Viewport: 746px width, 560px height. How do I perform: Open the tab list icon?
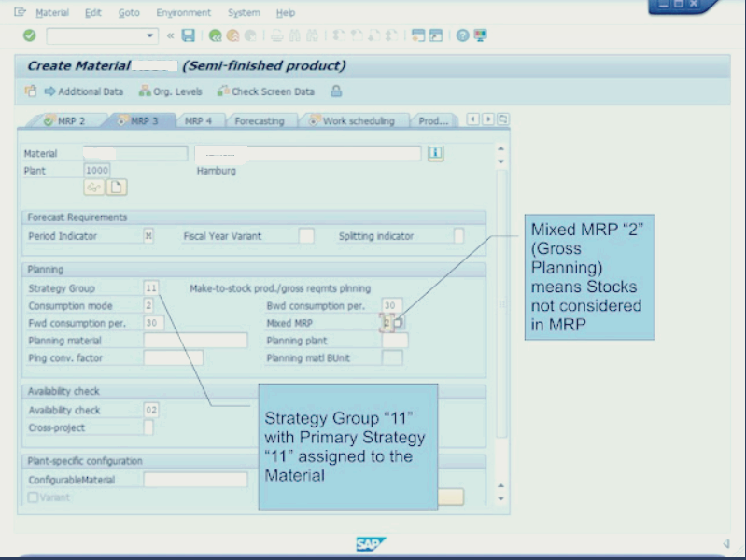tap(503, 119)
